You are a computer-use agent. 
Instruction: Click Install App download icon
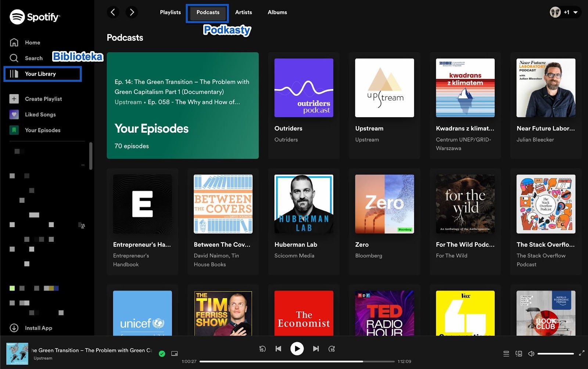(14, 328)
